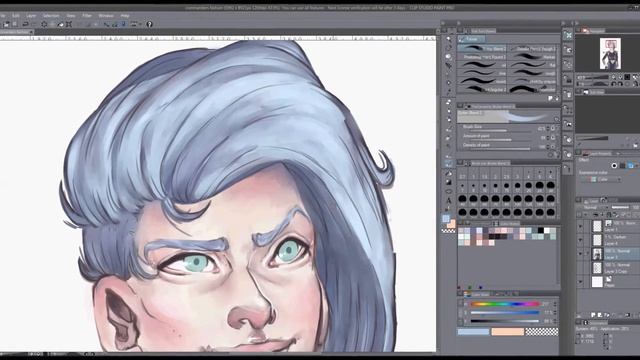Open the Navigator palette menu button
This screenshot has height=360, width=640.
pyautogui.click(x=578, y=31)
